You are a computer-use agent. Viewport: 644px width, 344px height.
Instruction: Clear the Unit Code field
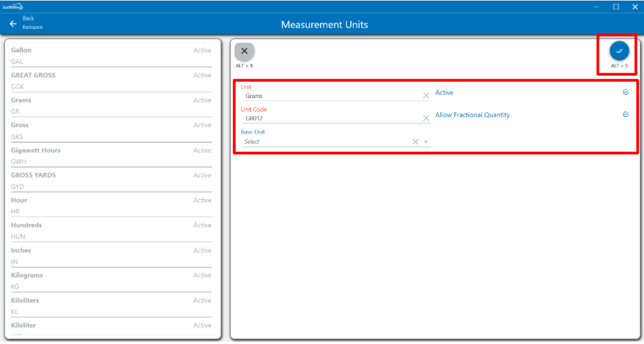(426, 118)
